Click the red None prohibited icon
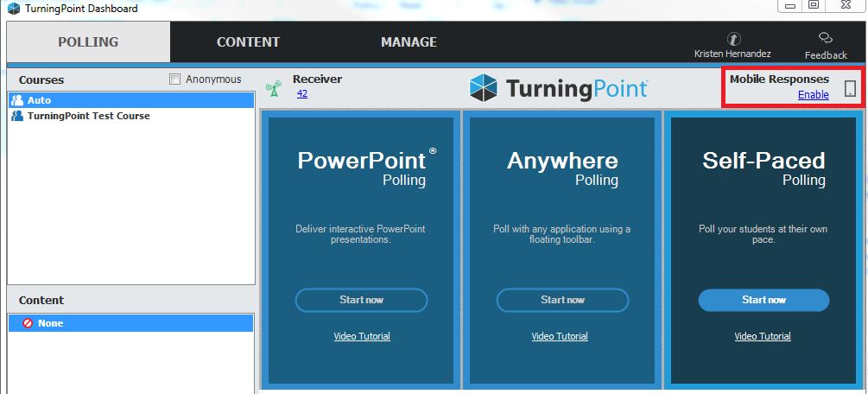 pyautogui.click(x=28, y=323)
